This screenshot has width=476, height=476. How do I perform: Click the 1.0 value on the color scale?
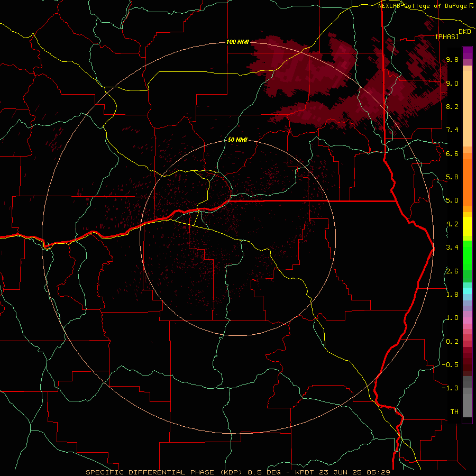(452, 318)
